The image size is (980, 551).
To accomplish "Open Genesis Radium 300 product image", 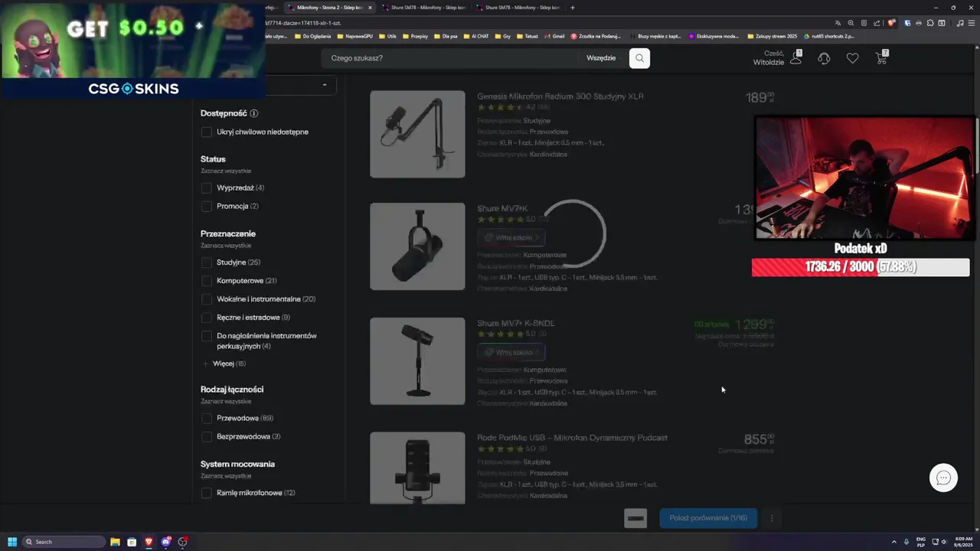I will [417, 134].
